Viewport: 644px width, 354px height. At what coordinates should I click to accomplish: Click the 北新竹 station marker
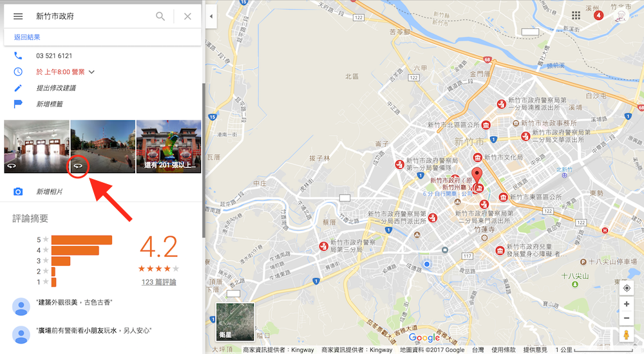tap(564, 175)
